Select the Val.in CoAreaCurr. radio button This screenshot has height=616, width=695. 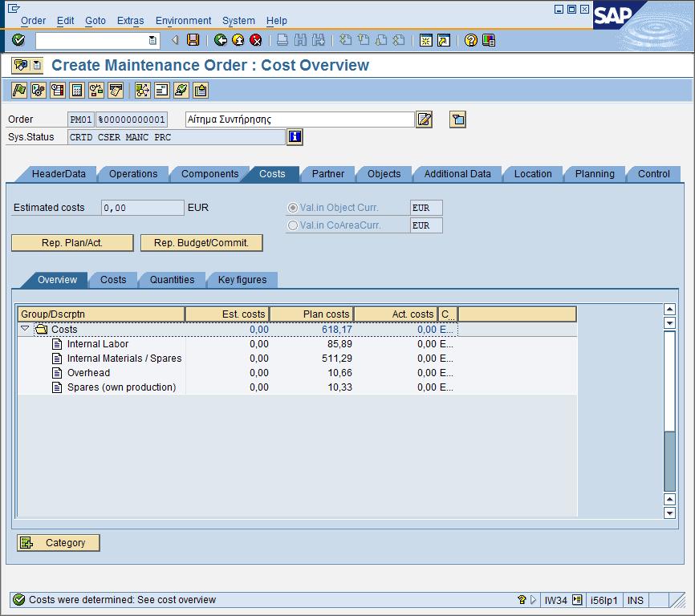[293, 225]
